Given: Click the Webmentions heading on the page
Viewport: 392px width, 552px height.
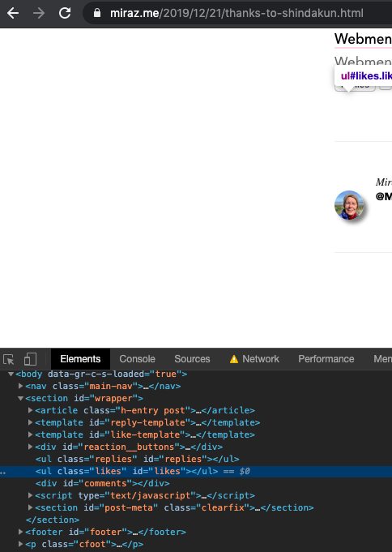Looking at the screenshot, I should [363, 39].
